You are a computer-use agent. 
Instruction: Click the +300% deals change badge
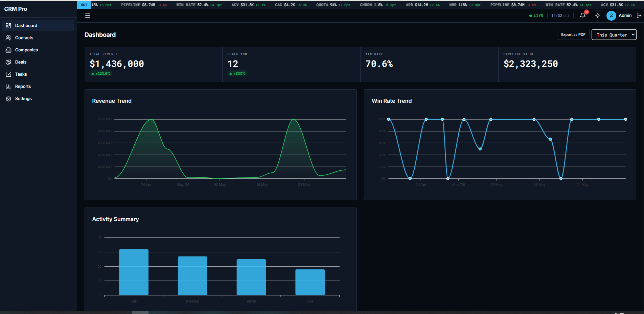coord(237,74)
